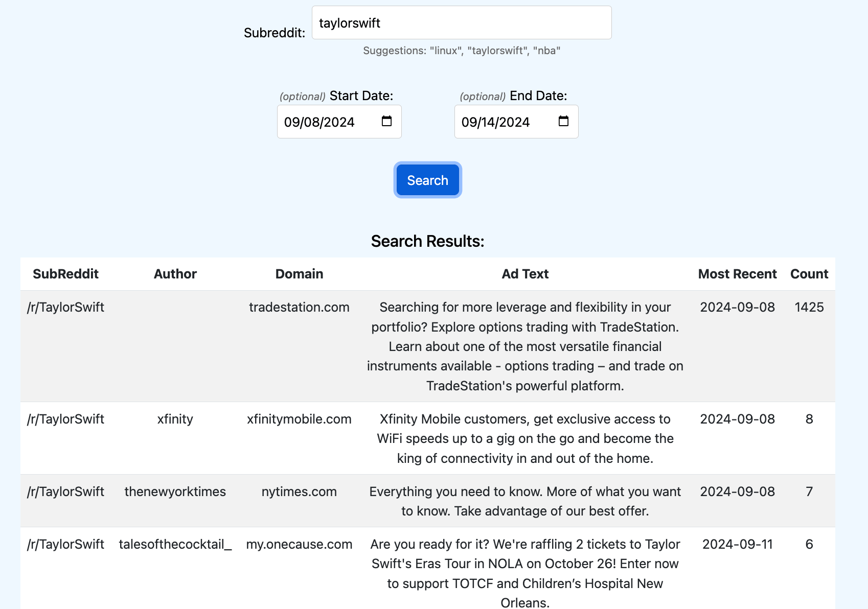Viewport: 868px width, 609px height.
Task: Sort results by the Most Recent column header
Action: [x=738, y=274]
